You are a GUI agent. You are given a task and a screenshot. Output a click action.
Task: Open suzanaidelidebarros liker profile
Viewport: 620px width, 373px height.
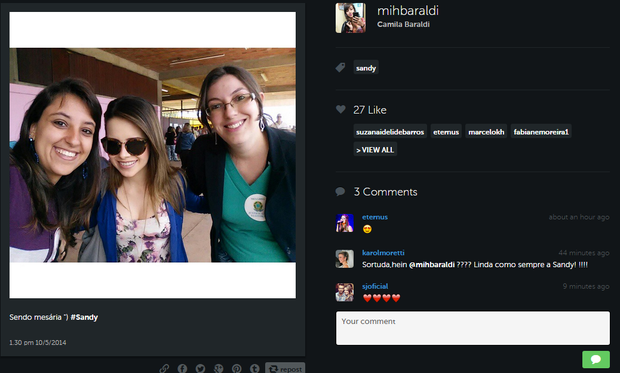click(390, 132)
